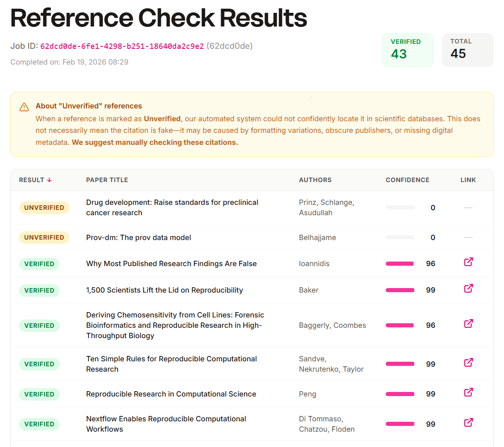
Task: Click the VERIFIED count card
Action: tap(408, 50)
